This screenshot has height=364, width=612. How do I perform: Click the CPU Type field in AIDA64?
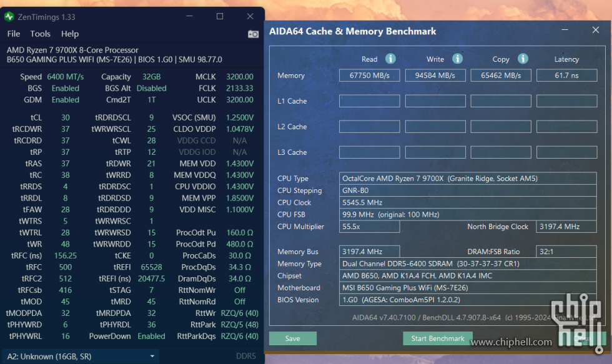(x=468, y=179)
